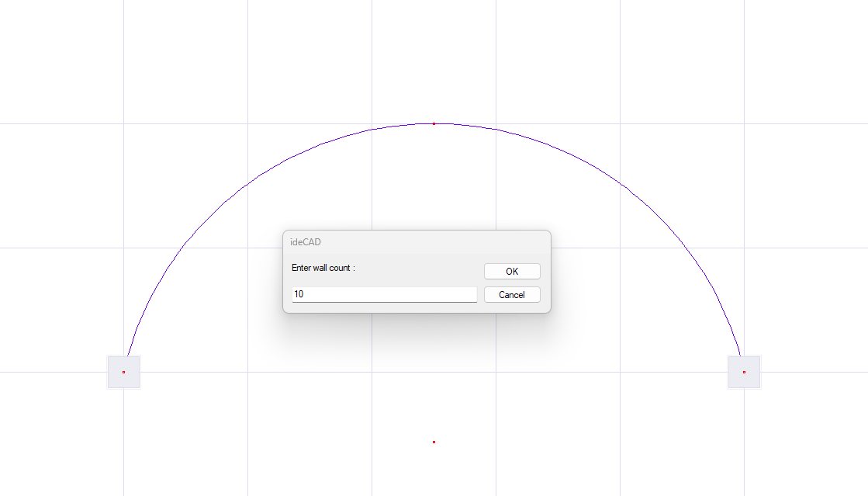Viewport: 868px width, 496px height.
Task: Click the top-left grid intersection
Action: click(x=123, y=123)
